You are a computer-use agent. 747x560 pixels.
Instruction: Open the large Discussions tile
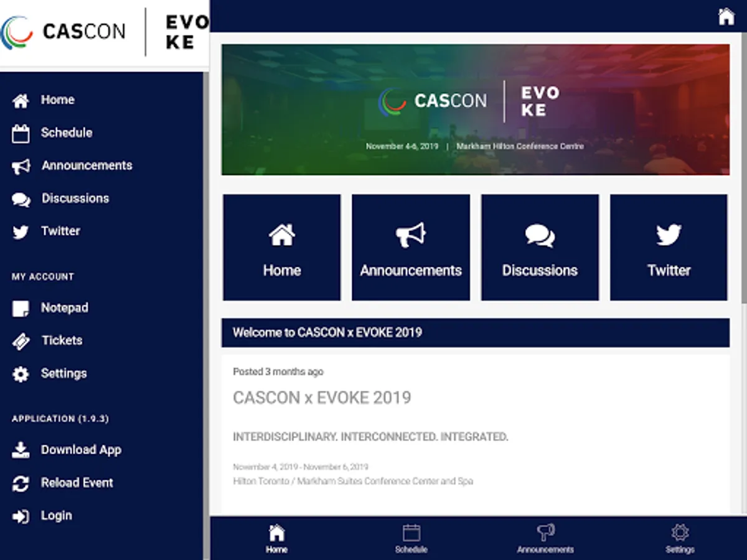[540, 248]
